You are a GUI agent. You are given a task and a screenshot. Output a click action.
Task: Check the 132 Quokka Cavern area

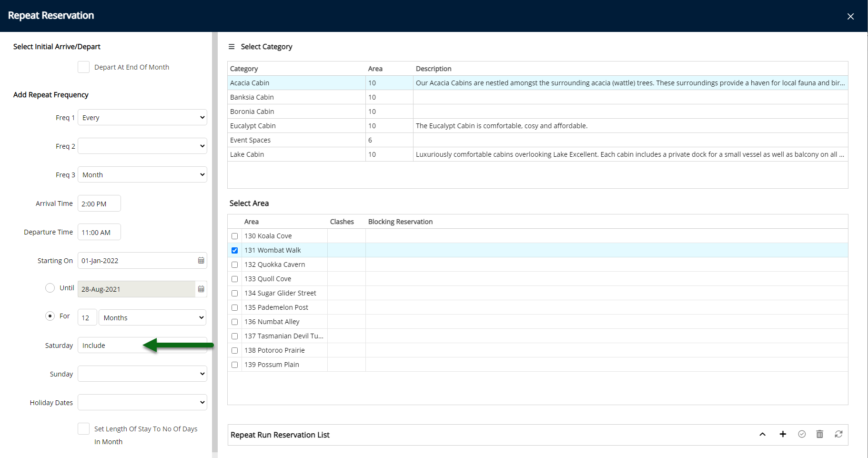click(x=234, y=265)
